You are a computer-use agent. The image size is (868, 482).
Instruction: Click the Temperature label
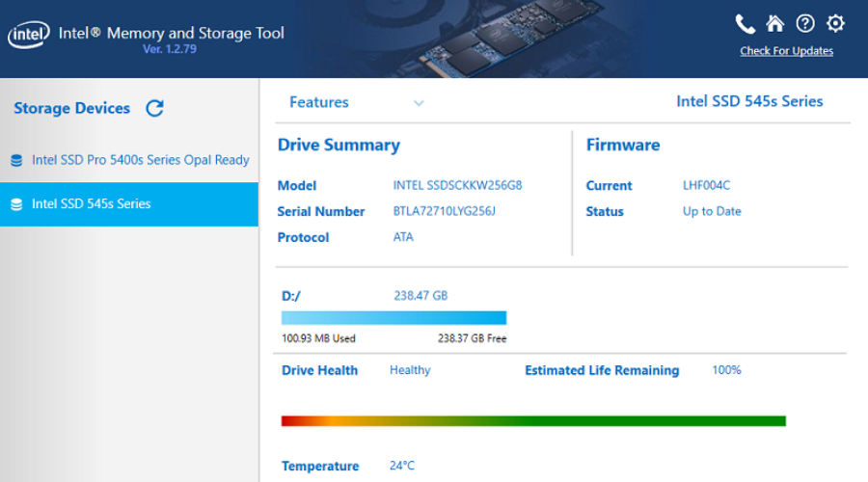coord(320,466)
